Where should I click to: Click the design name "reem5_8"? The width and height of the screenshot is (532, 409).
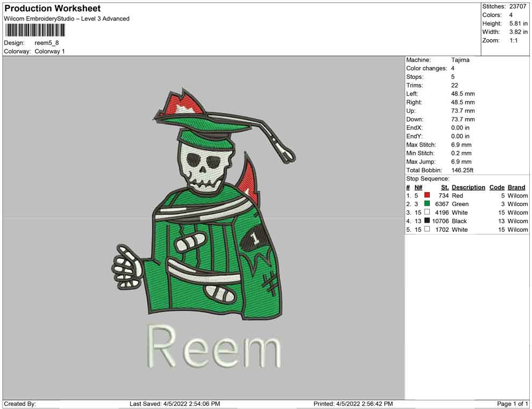(x=47, y=43)
